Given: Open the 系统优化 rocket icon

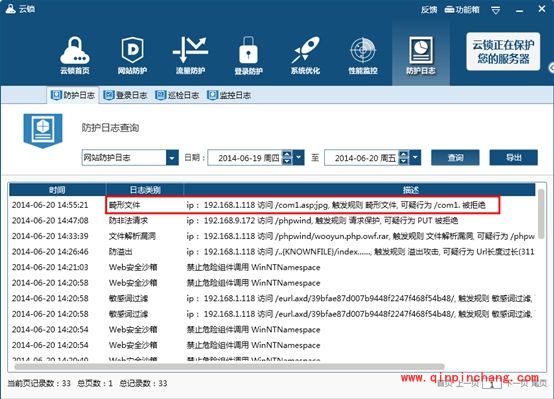Looking at the screenshot, I should click(305, 55).
